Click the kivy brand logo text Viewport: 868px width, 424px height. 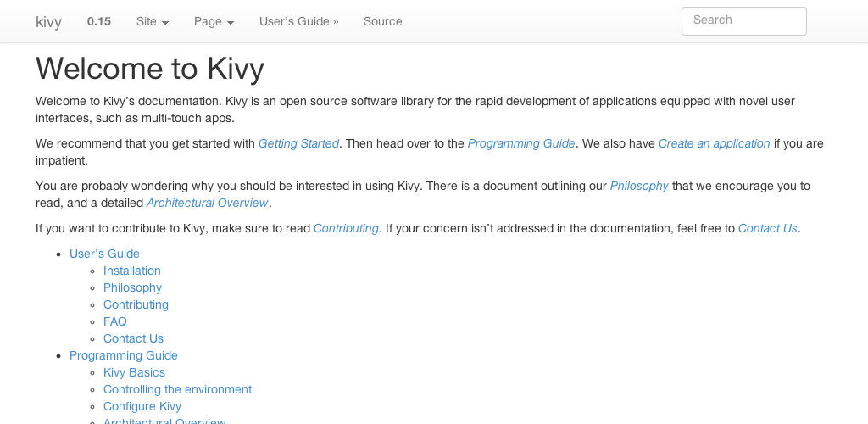[x=48, y=21]
